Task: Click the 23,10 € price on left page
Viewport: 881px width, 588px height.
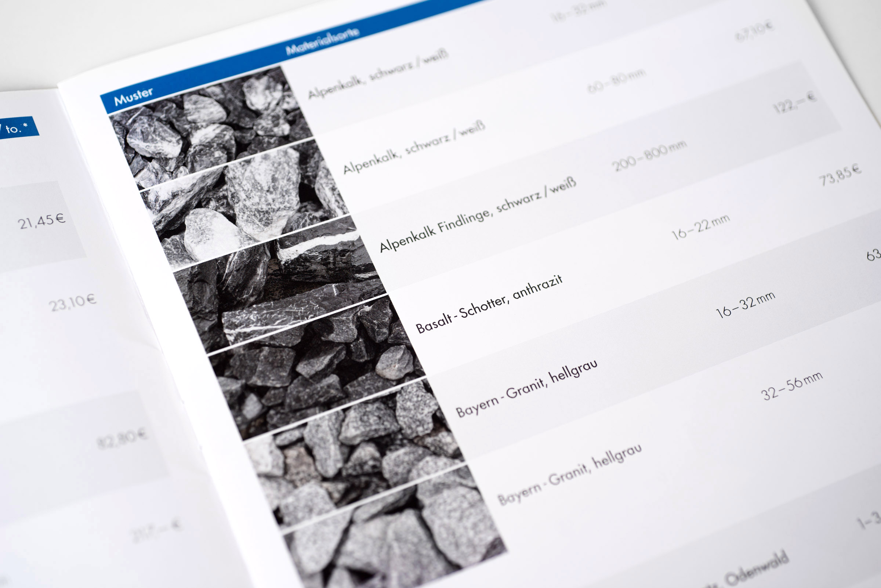Action: tap(72, 303)
